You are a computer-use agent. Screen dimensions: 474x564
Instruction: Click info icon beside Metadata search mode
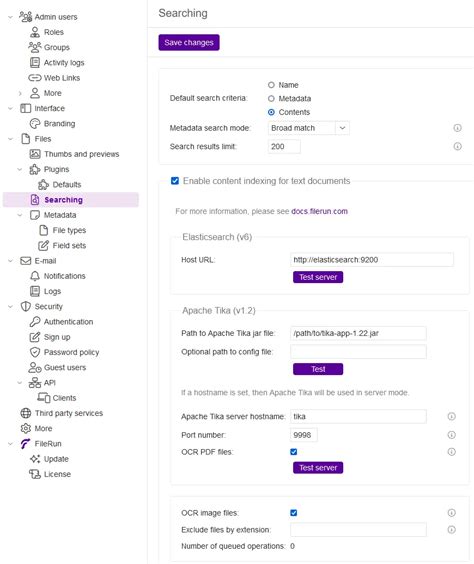click(x=457, y=128)
